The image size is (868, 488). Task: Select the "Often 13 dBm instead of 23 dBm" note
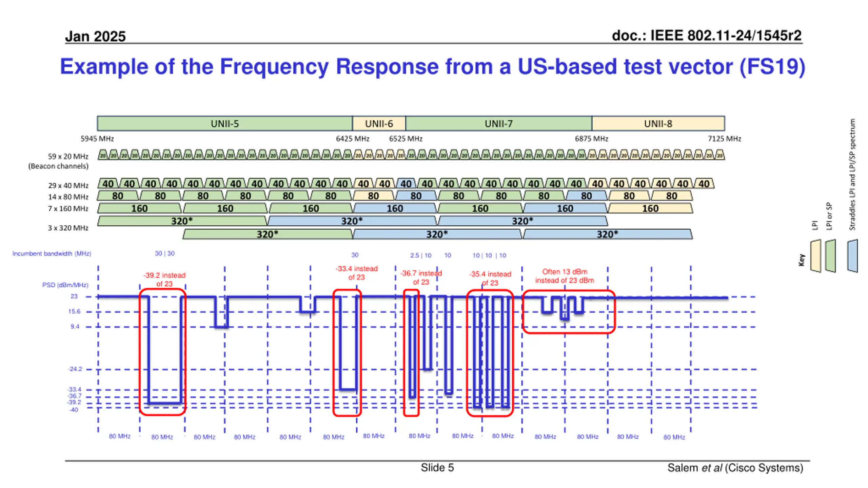565,276
